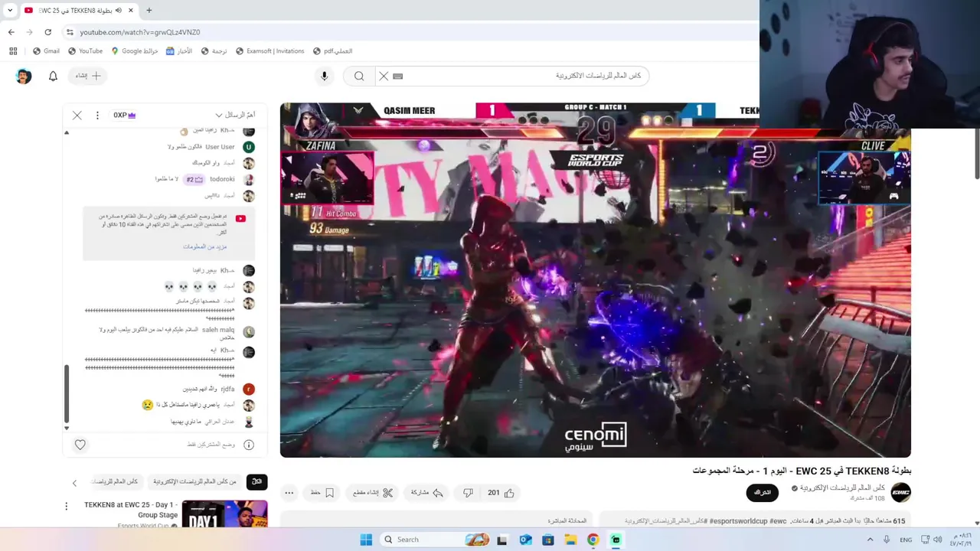Click the black subscribe button
980x551 pixels.
click(763, 492)
